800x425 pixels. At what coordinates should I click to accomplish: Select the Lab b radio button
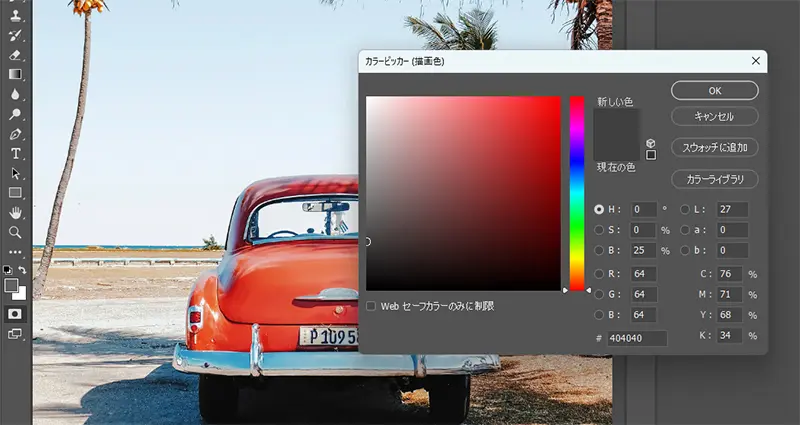coord(685,251)
